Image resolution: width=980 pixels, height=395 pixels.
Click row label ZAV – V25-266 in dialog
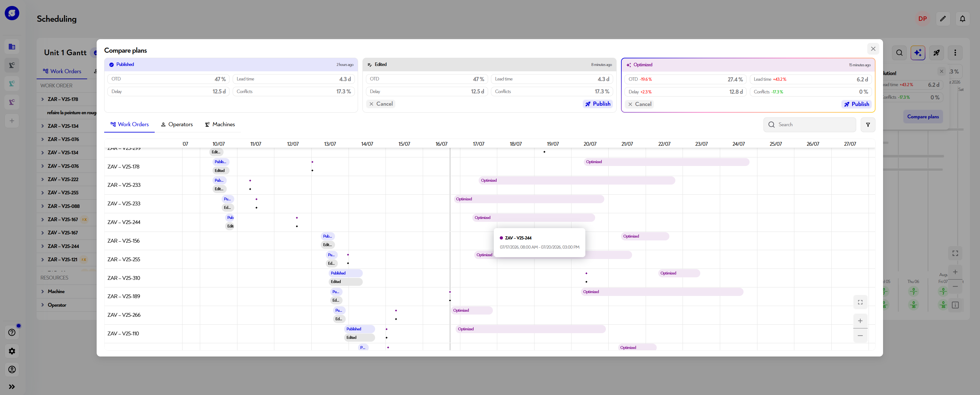point(124,315)
